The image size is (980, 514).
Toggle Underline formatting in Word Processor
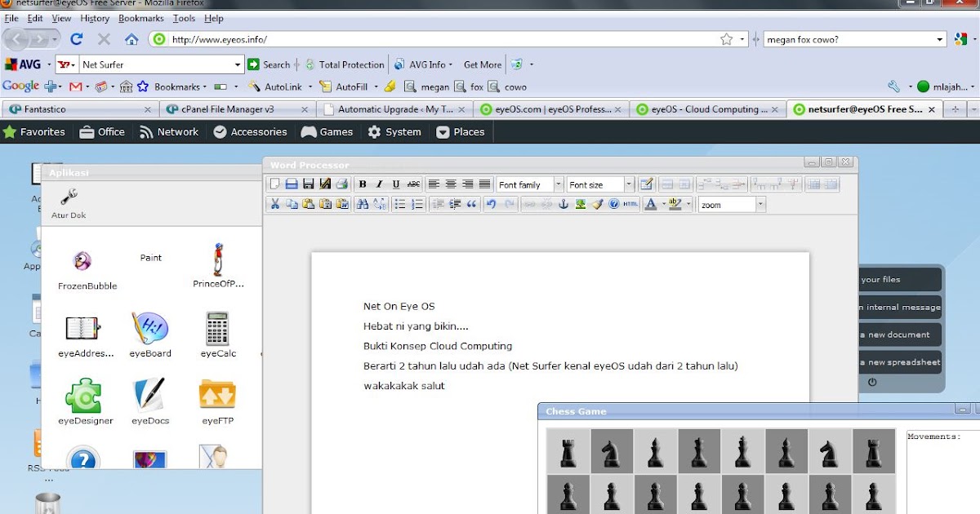(396, 184)
